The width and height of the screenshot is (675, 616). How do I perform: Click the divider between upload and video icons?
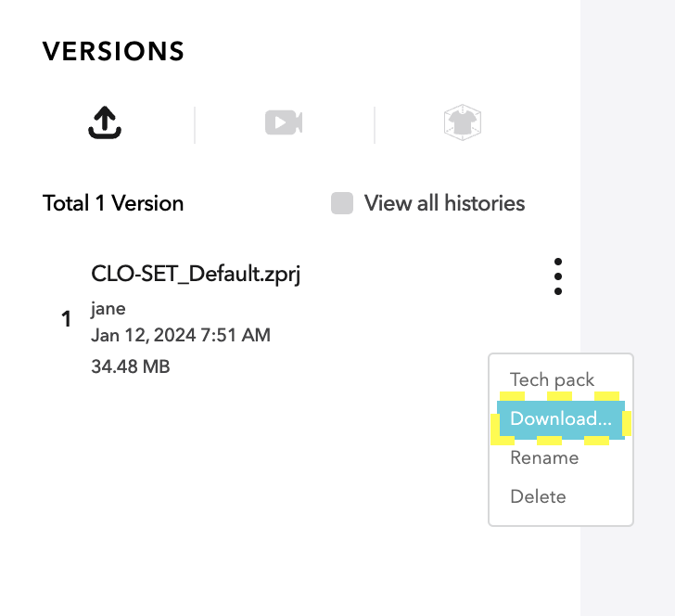point(195,125)
